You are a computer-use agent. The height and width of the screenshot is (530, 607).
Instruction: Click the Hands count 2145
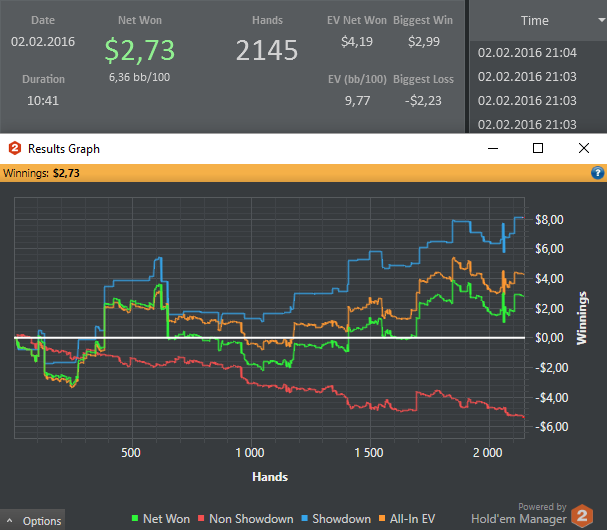tap(267, 50)
